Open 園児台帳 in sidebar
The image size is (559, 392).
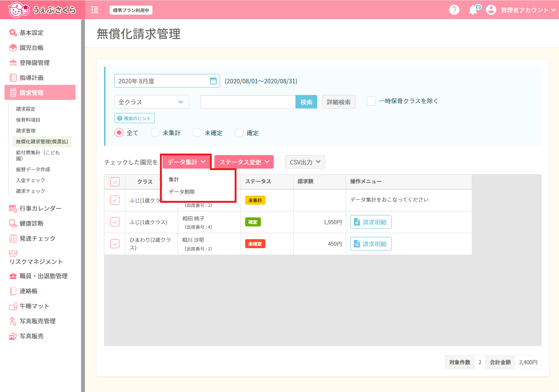point(32,48)
